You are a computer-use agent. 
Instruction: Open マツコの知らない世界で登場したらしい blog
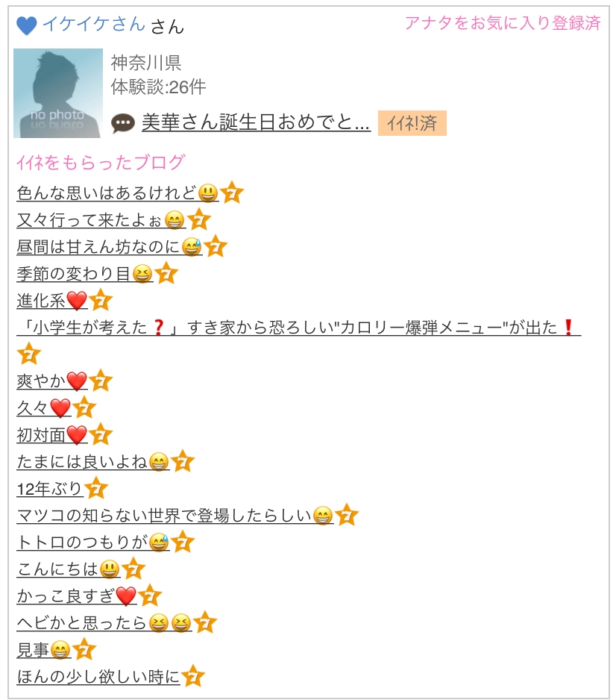[175, 516]
